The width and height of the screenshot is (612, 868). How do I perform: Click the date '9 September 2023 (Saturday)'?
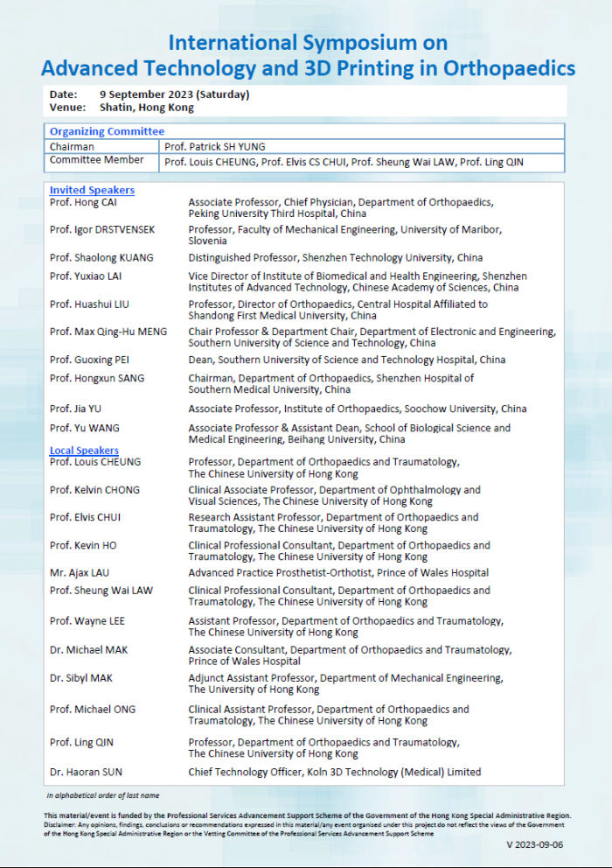[x=174, y=94]
